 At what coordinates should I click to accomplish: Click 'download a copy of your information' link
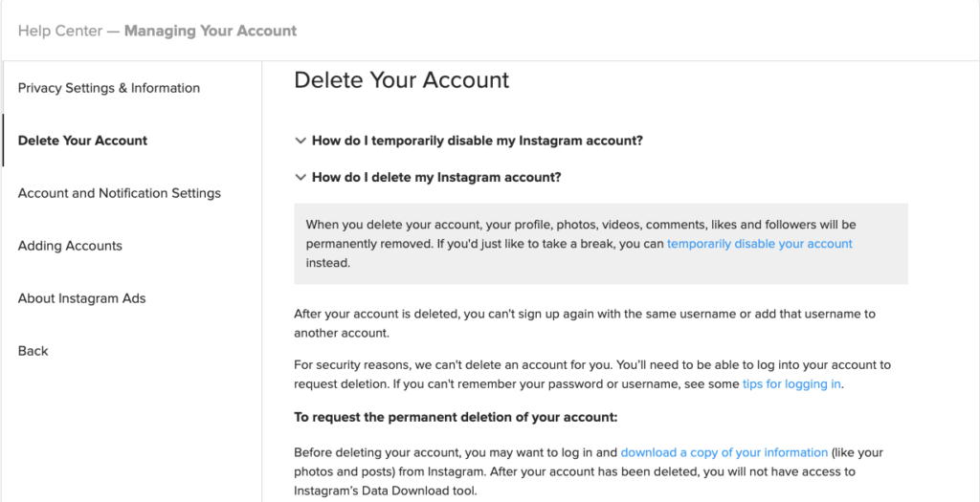(x=724, y=452)
